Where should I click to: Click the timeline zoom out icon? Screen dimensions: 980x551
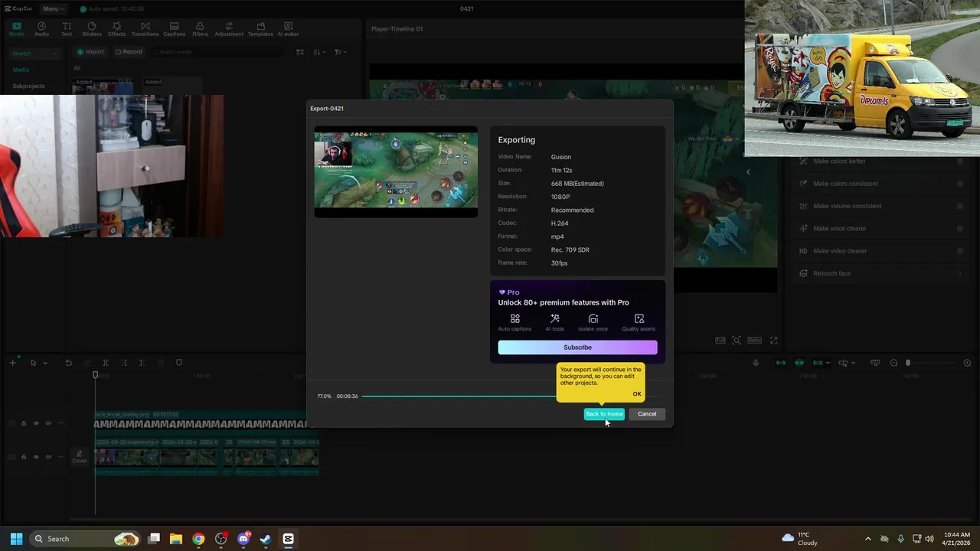pyautogui.click(x=893, y=363)
